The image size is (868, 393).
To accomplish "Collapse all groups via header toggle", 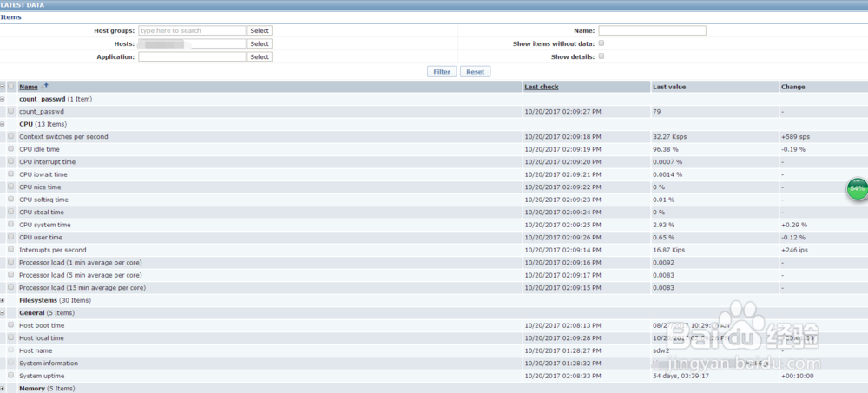I will click(3, 87).
